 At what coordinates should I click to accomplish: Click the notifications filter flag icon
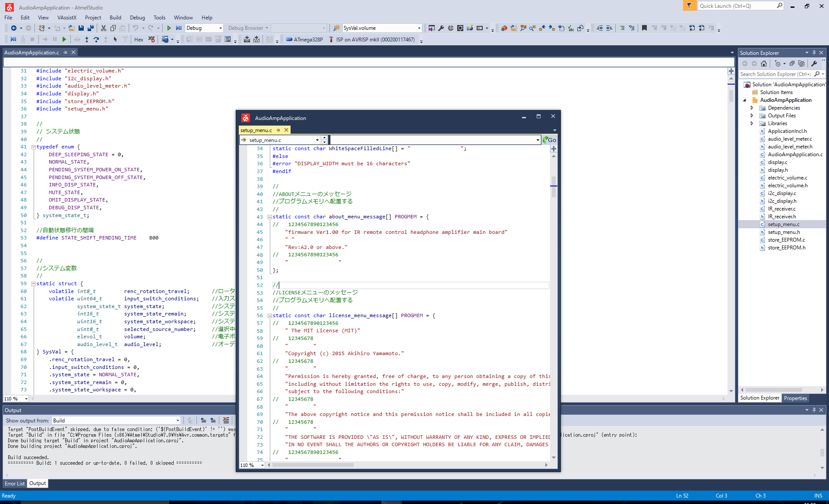tap(689, 6)
